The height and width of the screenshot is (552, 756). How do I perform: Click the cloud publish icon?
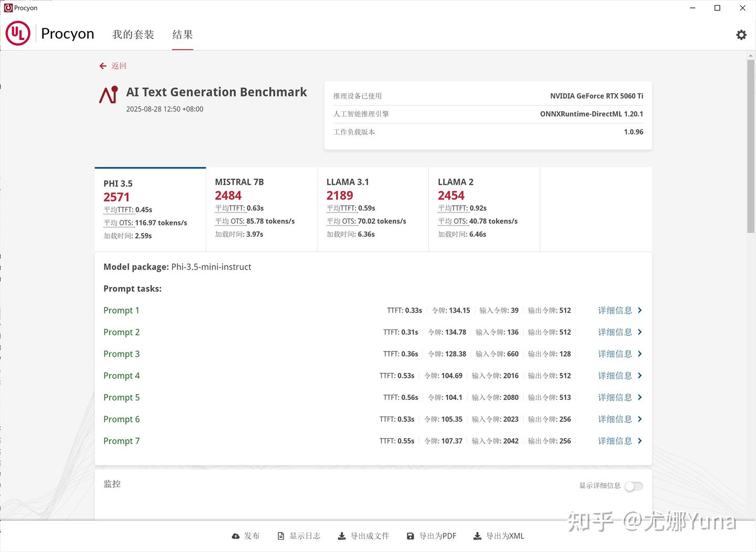(x=236, y=536)
